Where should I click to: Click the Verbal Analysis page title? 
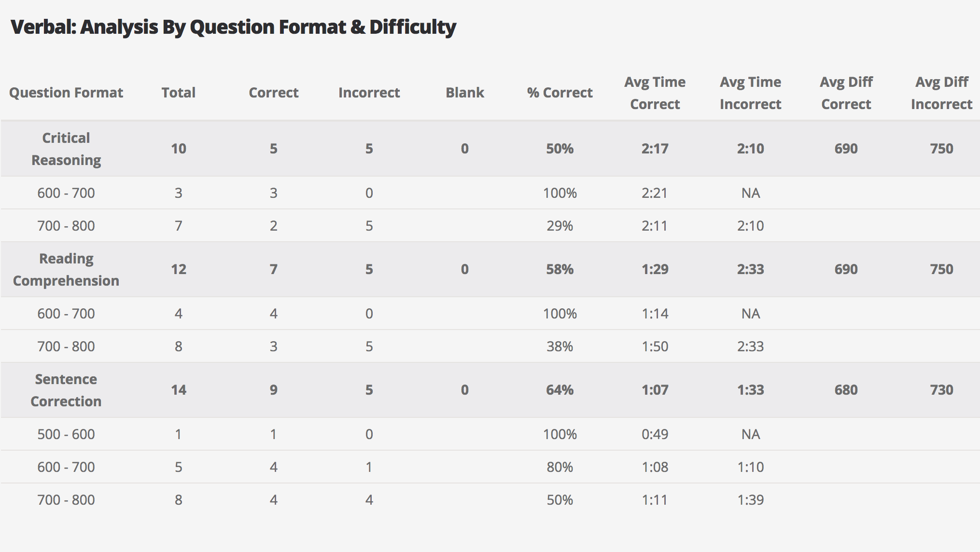coord(233,27)
